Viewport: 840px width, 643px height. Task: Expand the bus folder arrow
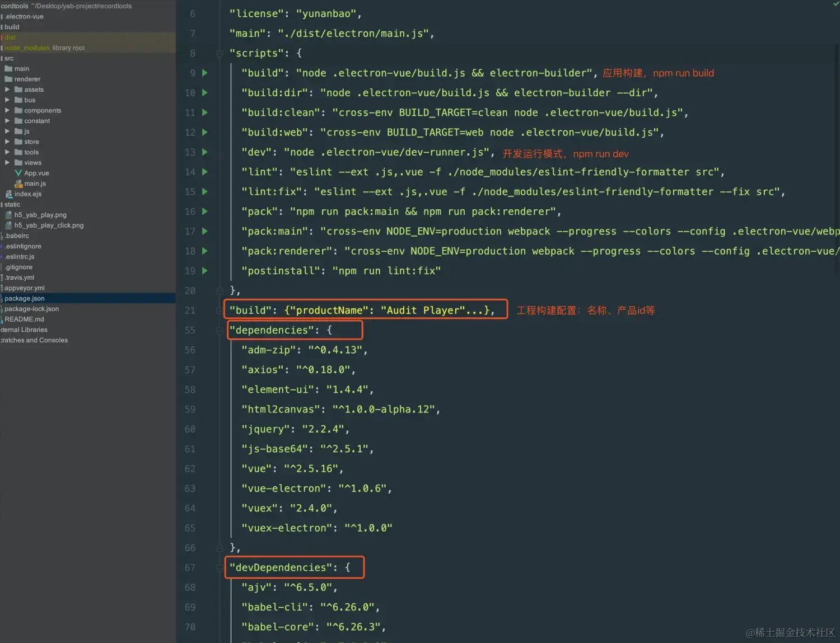click(7, 100)
